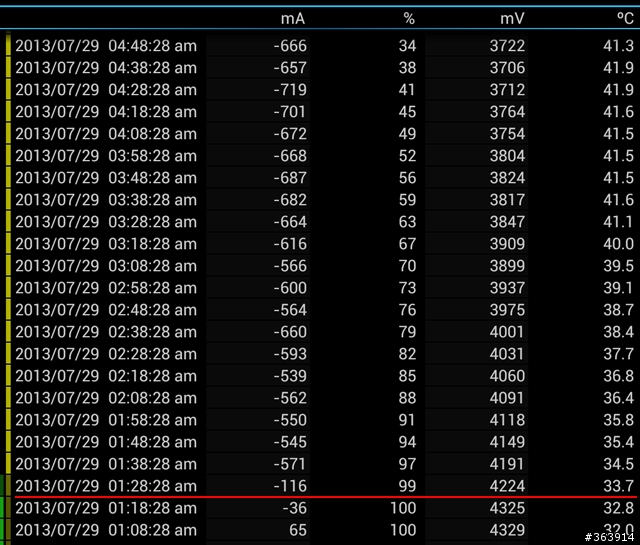
Task: Select the 99 percent battery value
Action: click(x=407, y=486)
